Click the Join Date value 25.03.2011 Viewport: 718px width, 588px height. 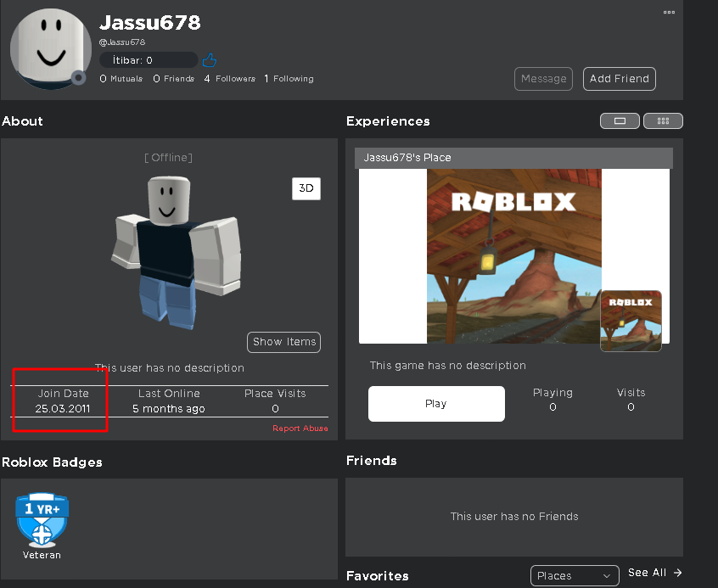[x=63, y=408]
